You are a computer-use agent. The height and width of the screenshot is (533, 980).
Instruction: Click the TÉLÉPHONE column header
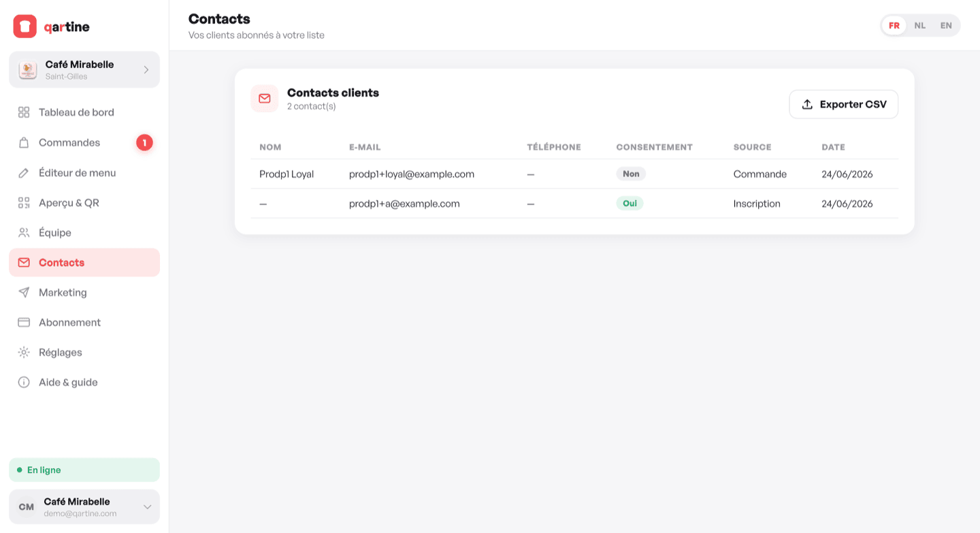(x=554, y=147)
